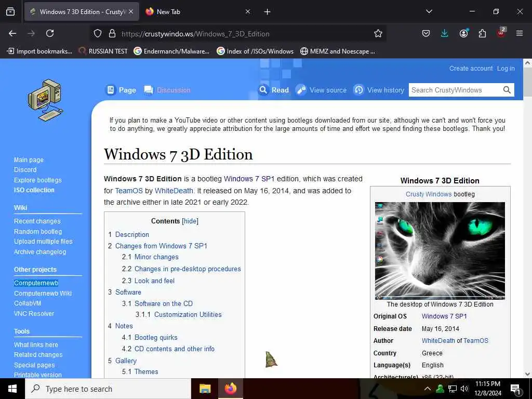Click the CrustyWindows computer logo
This screenshot has height=399, width=532.
[46, 100]
